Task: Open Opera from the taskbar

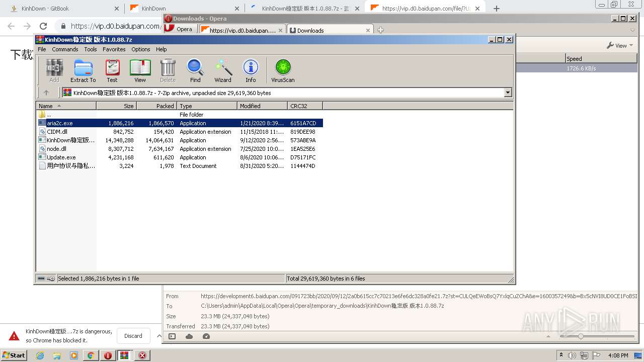Action: coord(108,355)
